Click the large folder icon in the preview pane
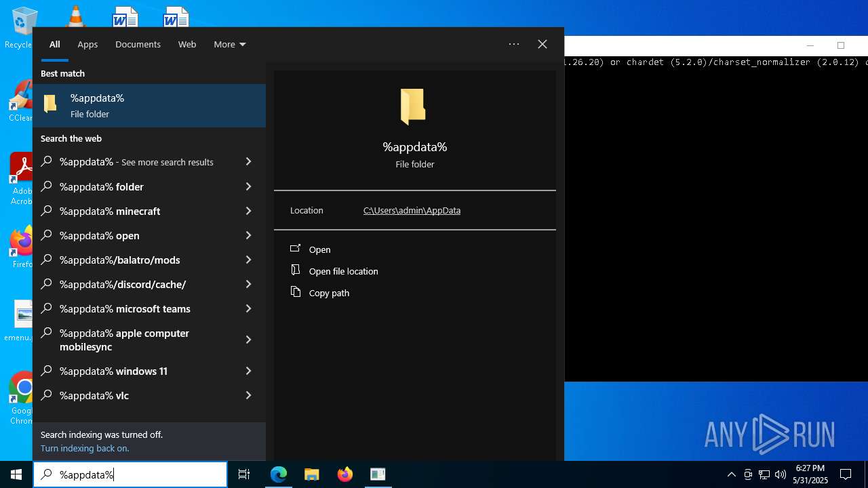 413,106
